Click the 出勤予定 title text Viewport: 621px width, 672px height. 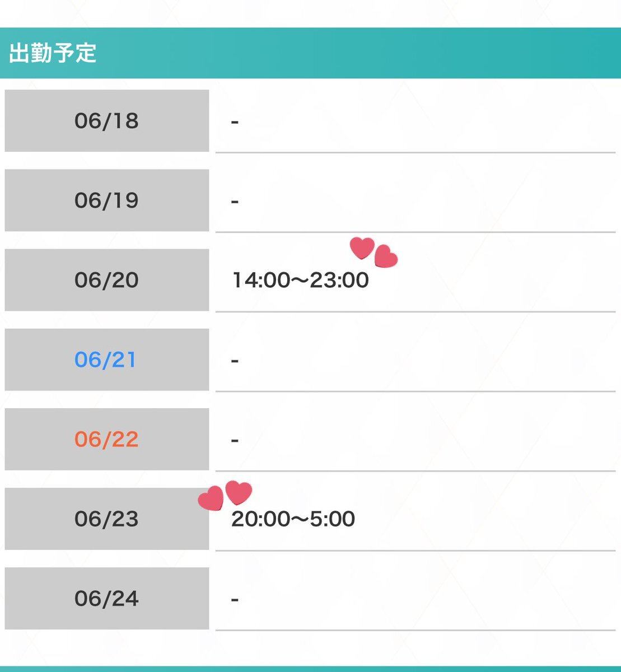tap(53, 53)
